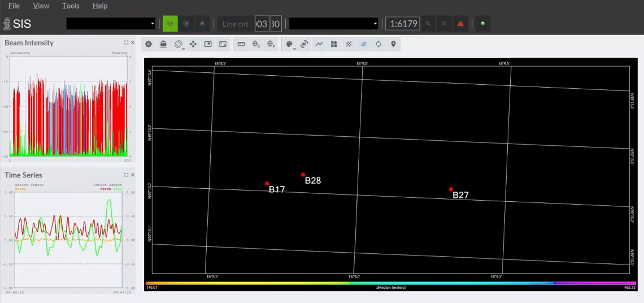644x303 pixels.
Task: Select the pan (four arrows) tool
Action: tap(193, 44)
